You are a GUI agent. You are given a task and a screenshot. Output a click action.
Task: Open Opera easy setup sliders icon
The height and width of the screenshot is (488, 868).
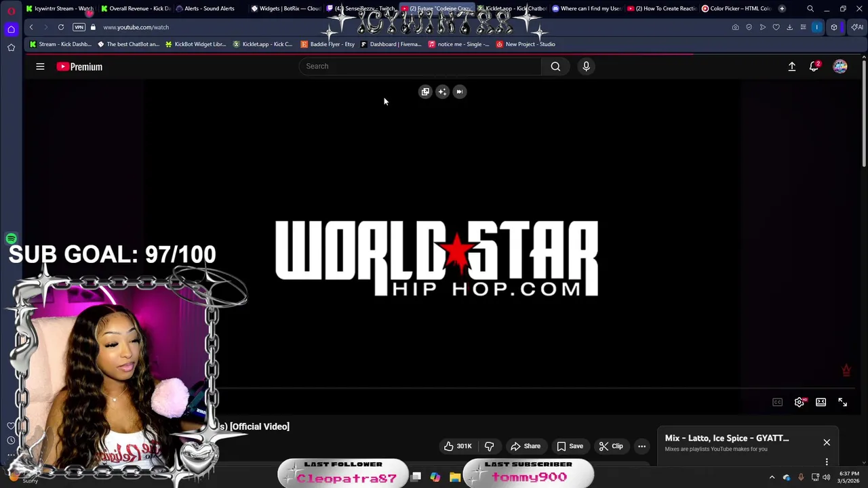click(x=803, y=27)
